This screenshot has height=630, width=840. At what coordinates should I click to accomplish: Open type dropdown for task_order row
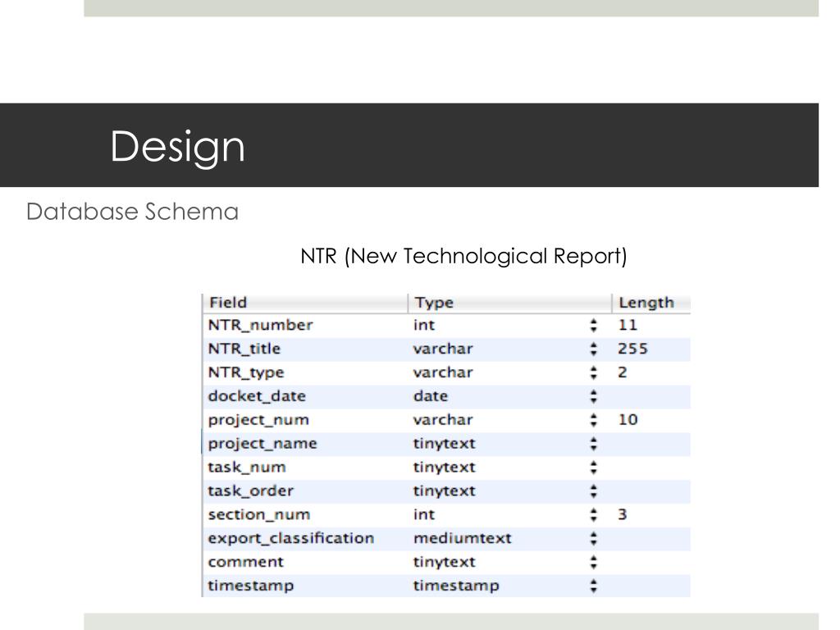point(593,491)
